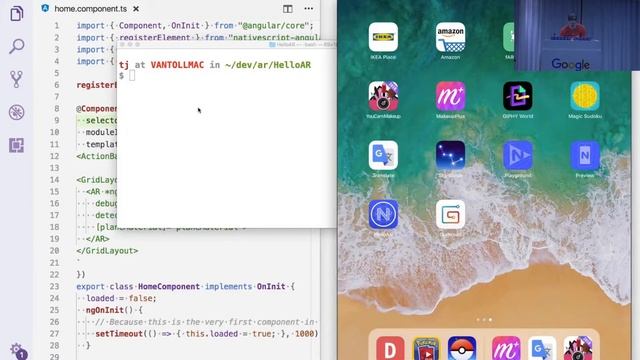The width and height of the screenshot is (640, 360).
Task: Click ngOnInit method on line 25
Action: point(105,310)
